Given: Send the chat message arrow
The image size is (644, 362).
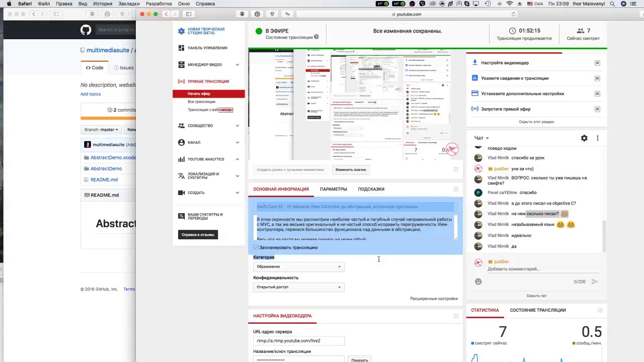Looking at the screenshot, I should click(x=595, y=282).
